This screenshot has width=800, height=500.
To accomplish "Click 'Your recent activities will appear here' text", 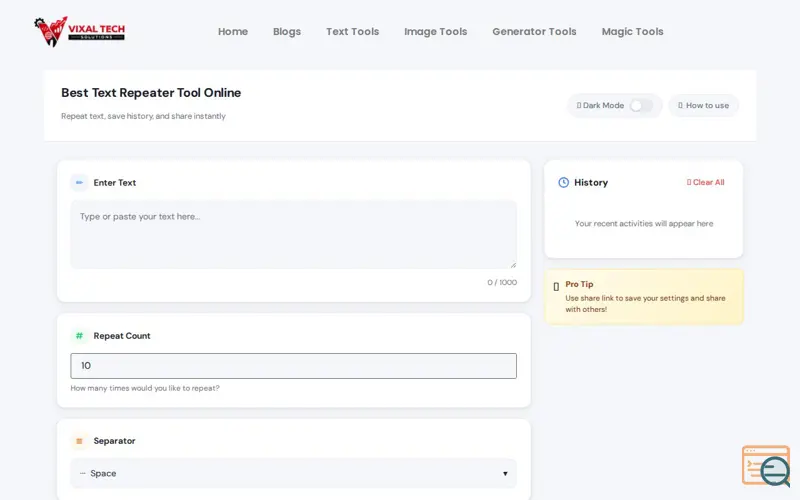I will pos(644,223).
